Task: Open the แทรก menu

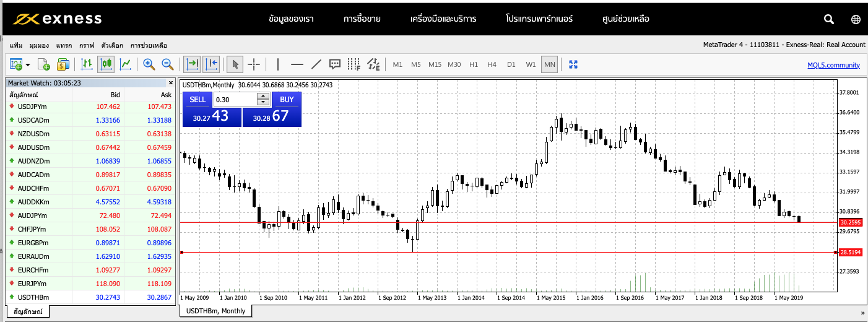Action: coord(64,45)
